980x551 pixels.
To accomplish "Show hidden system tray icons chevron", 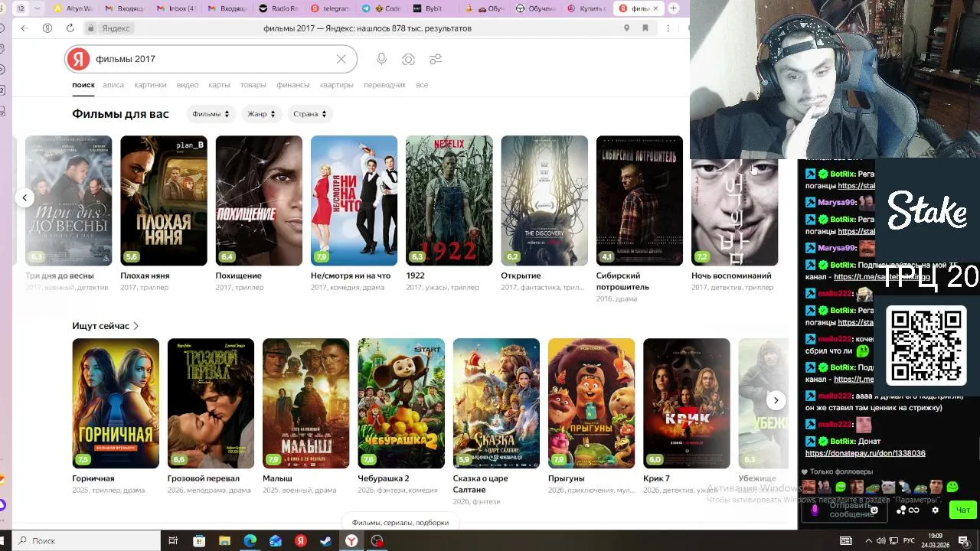I will coord(868,541).
